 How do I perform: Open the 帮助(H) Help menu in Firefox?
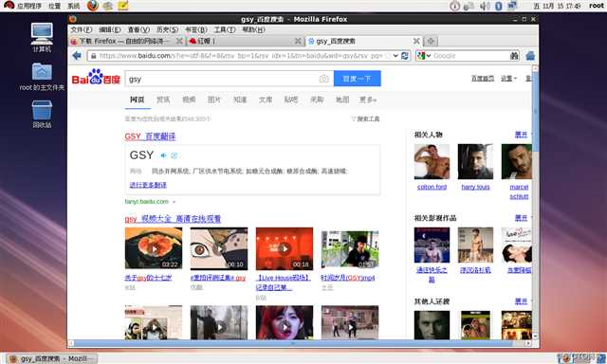253,29
